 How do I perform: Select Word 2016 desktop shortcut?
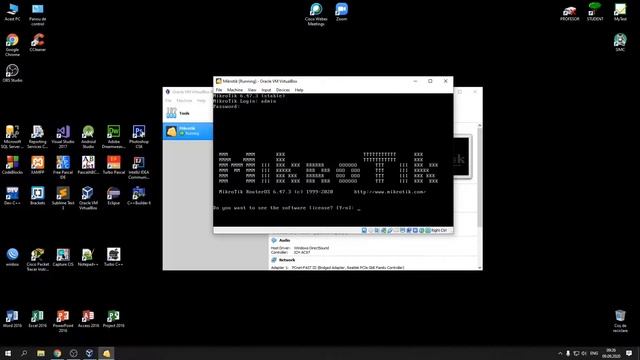click(x=12, y=318)
